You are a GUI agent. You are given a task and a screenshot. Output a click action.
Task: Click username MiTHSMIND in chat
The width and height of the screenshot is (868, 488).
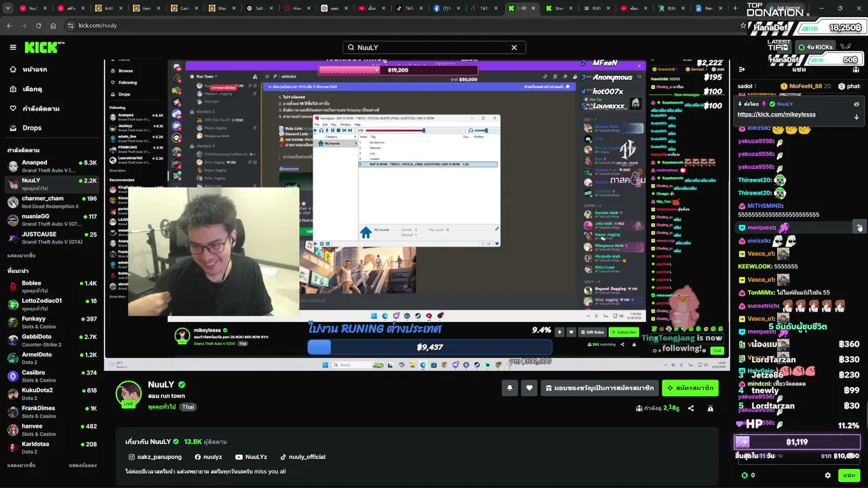(765, 205)
